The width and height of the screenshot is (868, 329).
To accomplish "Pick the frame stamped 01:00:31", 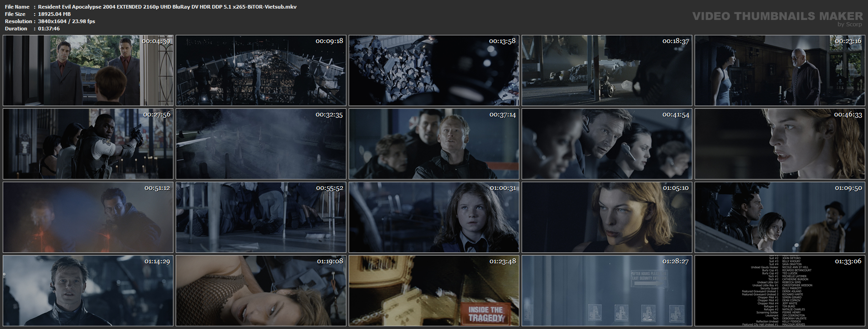I will 434,217.
